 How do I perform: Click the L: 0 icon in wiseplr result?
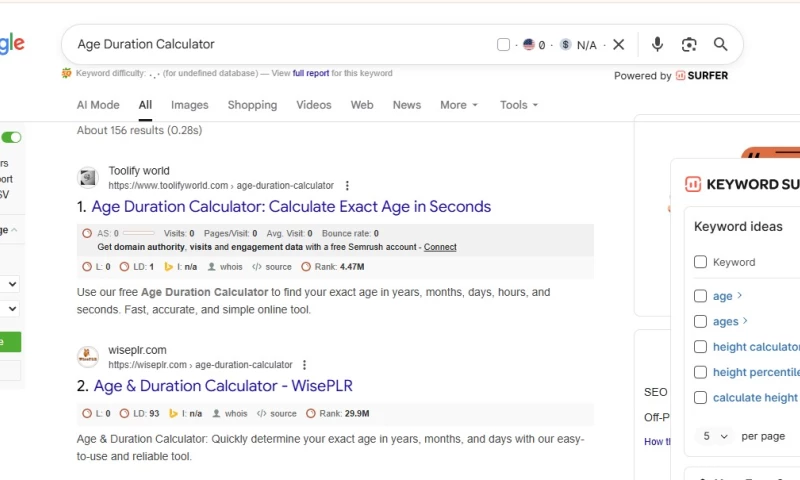point(87,414)
